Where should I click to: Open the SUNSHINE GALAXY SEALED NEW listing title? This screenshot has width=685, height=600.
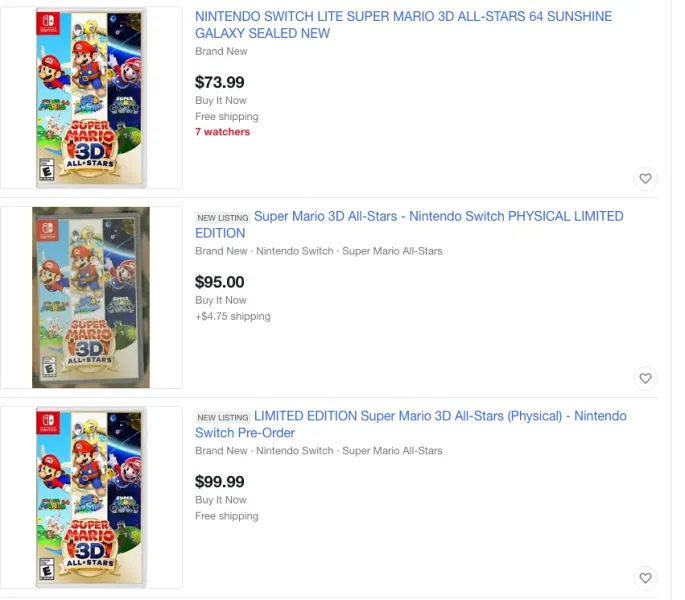(x=403, y=25)
